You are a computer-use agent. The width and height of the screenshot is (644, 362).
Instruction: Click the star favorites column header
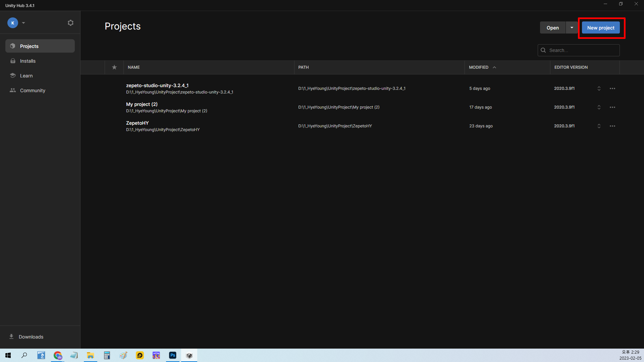click(x=114, y=67)
